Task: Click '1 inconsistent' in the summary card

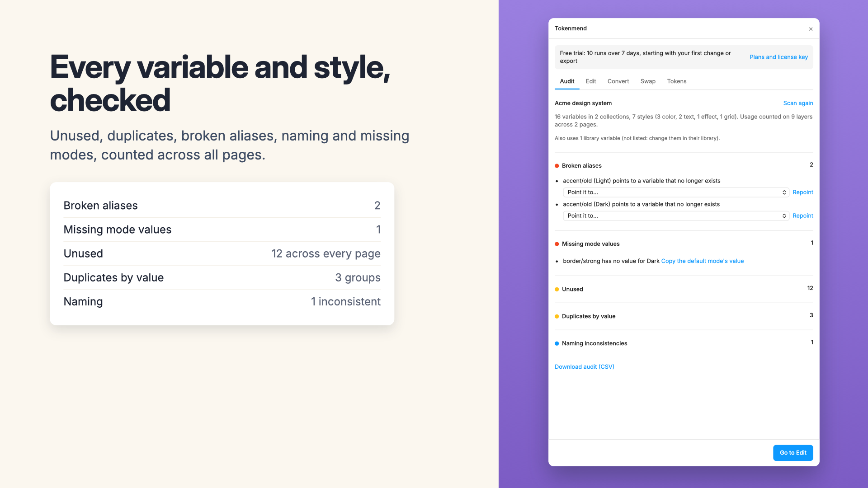Action: (x=345, y=302)
